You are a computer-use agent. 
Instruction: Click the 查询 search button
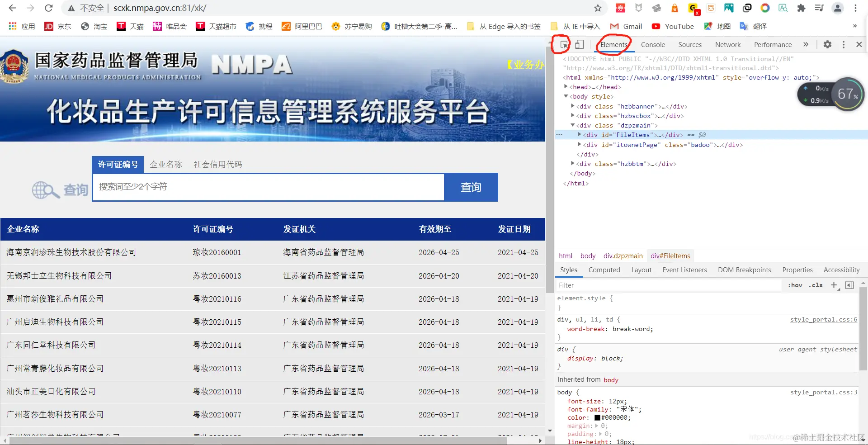(471, 187)
